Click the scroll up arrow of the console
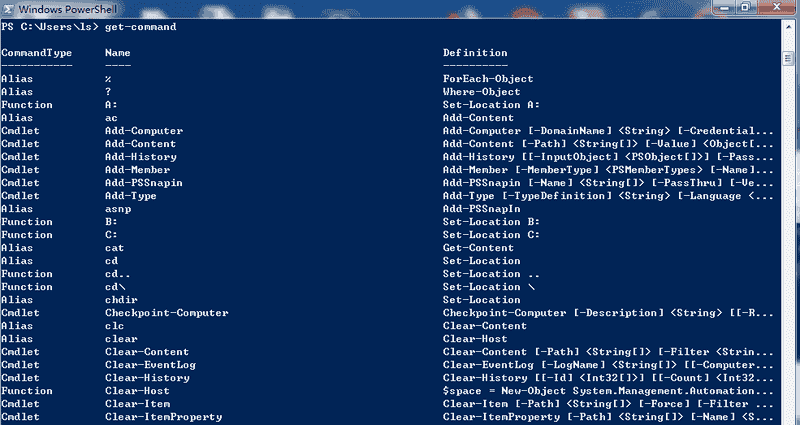 point(790,28)
